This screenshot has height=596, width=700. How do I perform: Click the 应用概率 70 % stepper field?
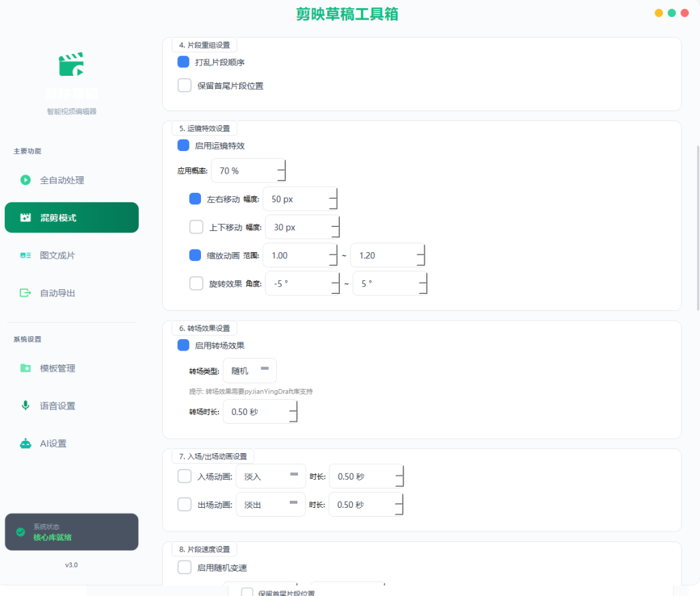coord(248,171)
